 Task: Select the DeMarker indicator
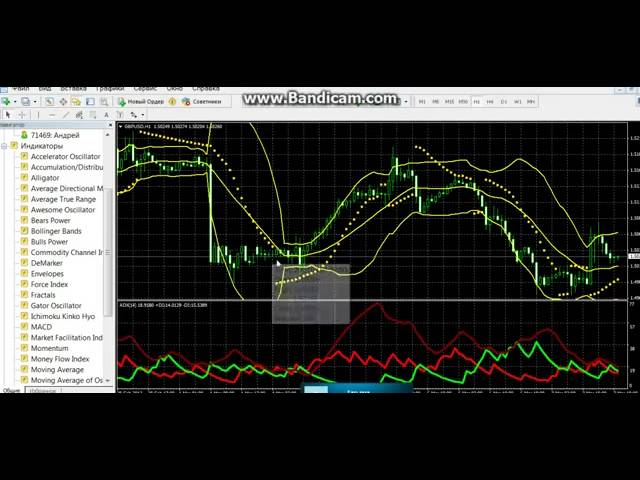pos(47,263)
